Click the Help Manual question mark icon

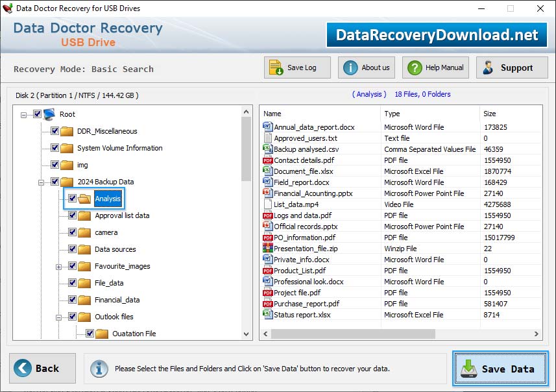tap(415, 67)
